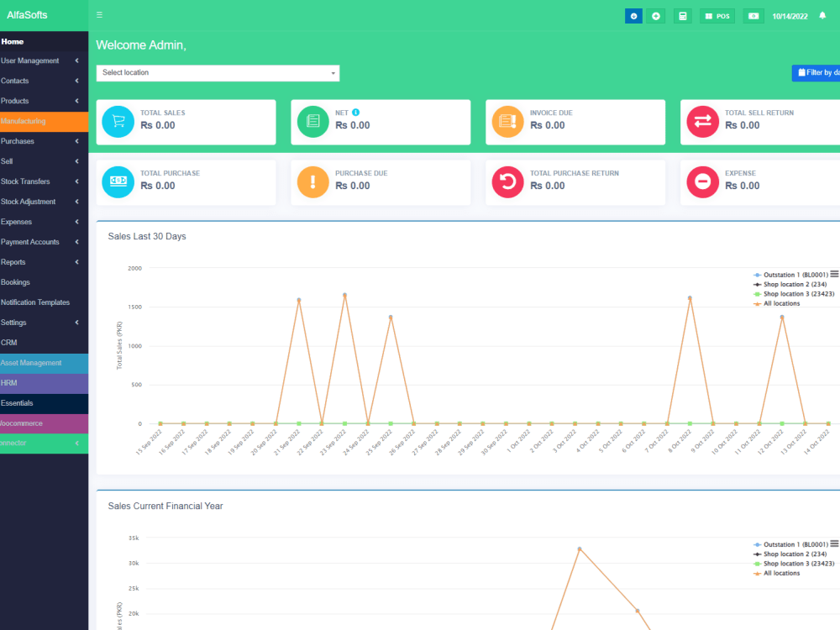Click the Total Sell Return arrows icon
This screenshot has height=630, width=840.
(x=702, y=122)
